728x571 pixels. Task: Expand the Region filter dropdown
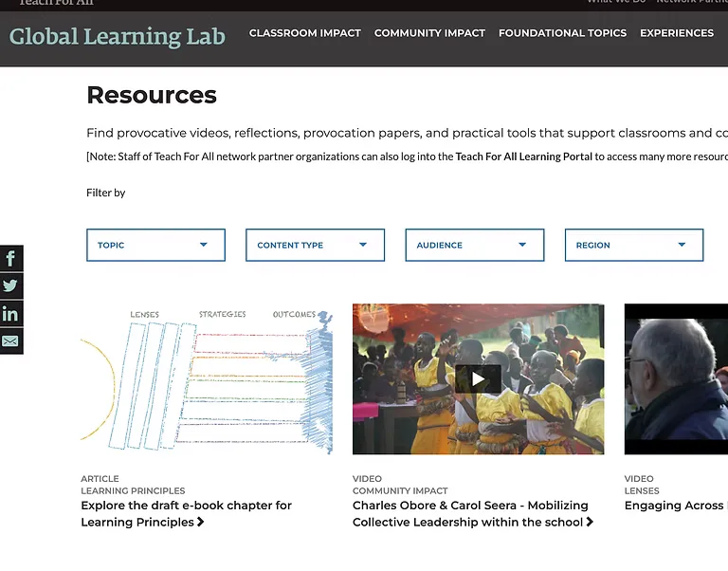pos(634,245)
